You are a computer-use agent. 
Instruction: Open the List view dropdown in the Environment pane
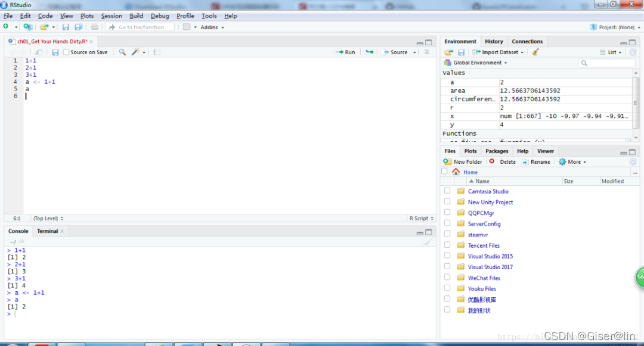(x=611, y=52)
